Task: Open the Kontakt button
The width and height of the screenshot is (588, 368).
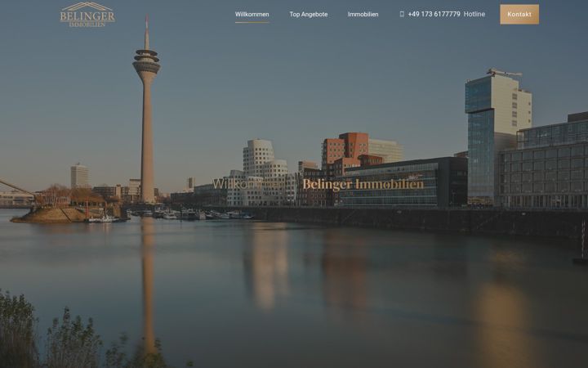Action: (x=519, y=14)
